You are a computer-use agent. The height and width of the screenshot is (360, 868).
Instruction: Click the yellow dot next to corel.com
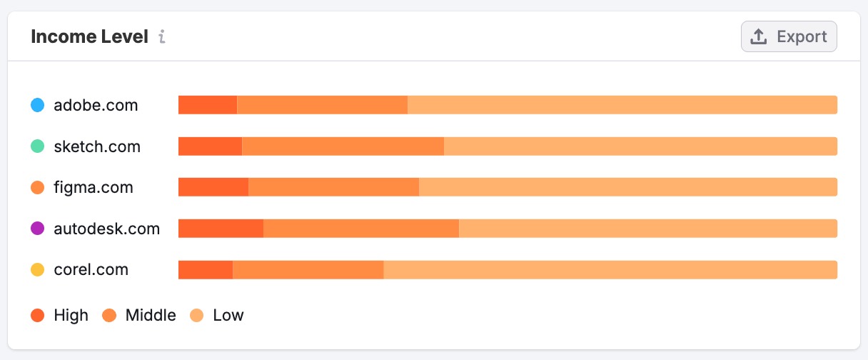tap(38, 270)
